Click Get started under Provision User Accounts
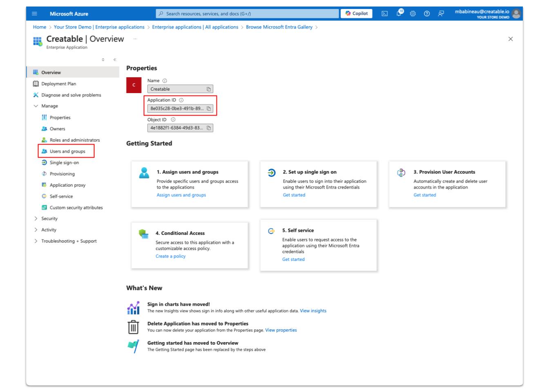This screenshot has height=392, width=549. tap(425, 195)
